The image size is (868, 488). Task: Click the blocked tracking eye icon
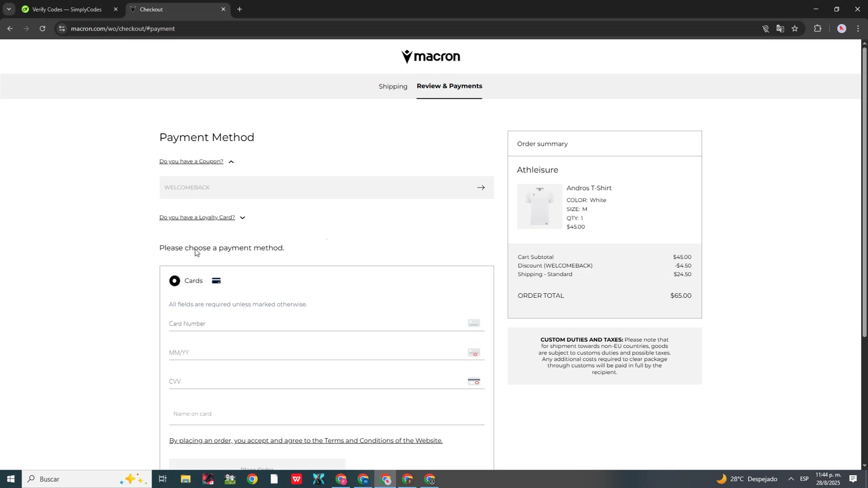pyautogui.click(x=765, y=28)
